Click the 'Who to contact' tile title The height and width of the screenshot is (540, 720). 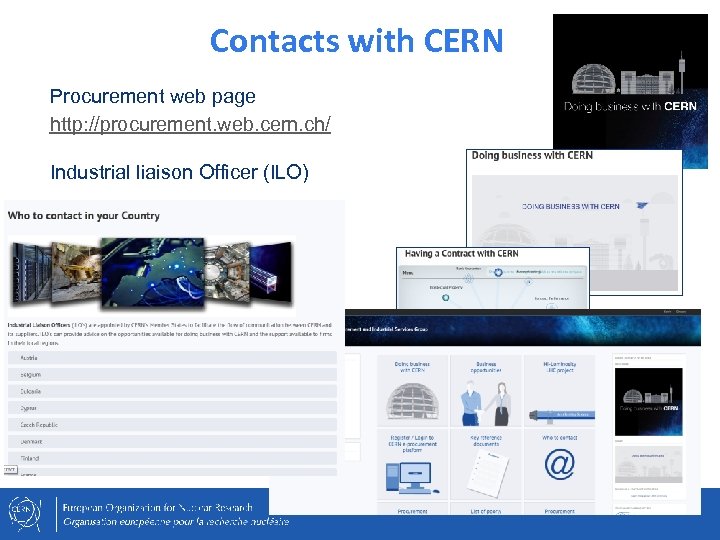(x=559, y=438)
